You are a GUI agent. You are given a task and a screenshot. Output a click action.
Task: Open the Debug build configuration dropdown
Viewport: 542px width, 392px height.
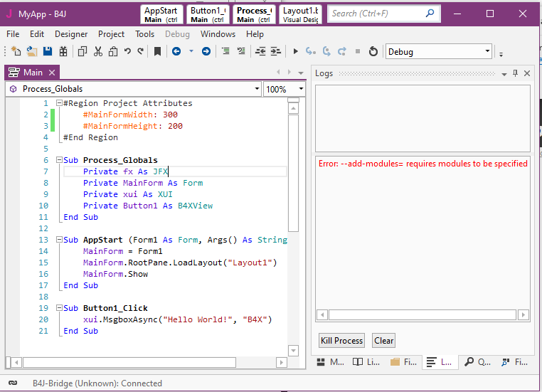pos(487,51)
